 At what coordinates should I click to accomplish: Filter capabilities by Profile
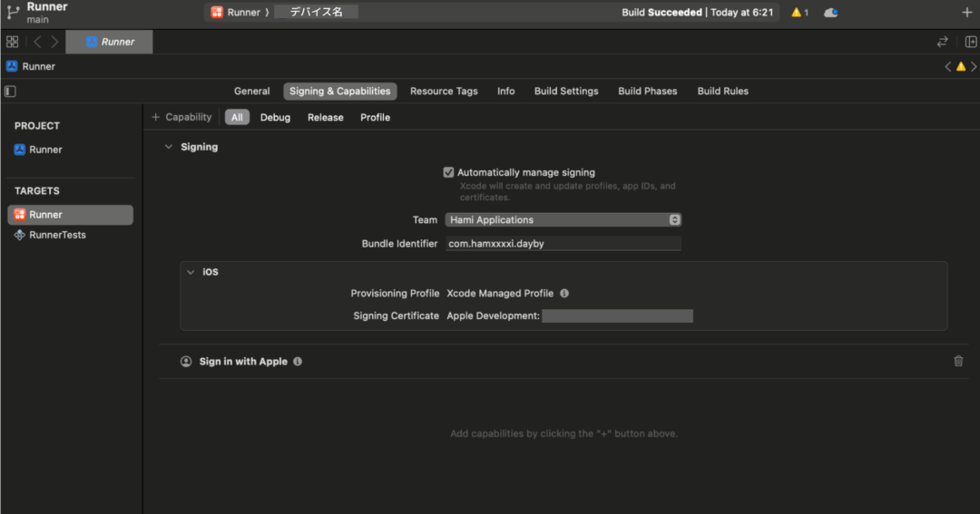pos(375,118)
